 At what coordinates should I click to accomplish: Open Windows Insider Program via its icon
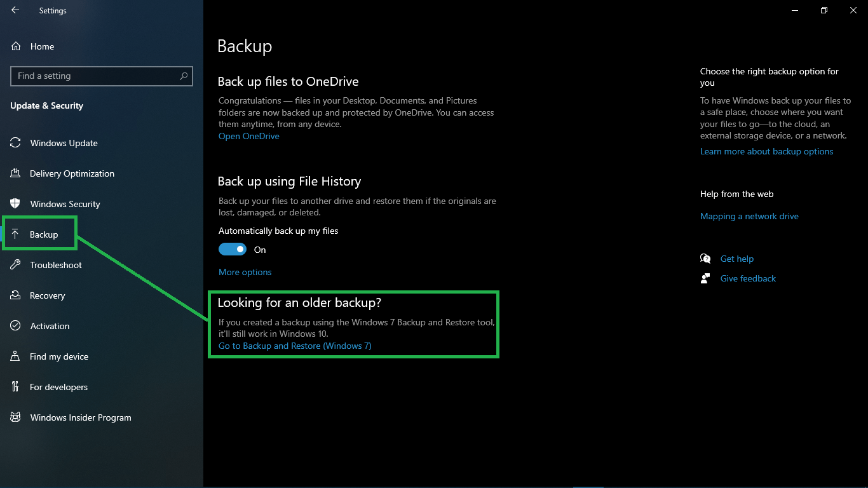pos(15,417)
